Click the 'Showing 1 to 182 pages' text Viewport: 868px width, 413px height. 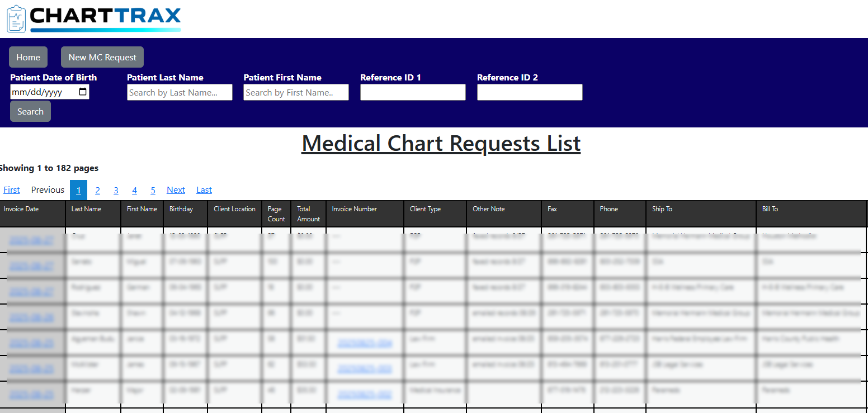(x=49, y=168)
